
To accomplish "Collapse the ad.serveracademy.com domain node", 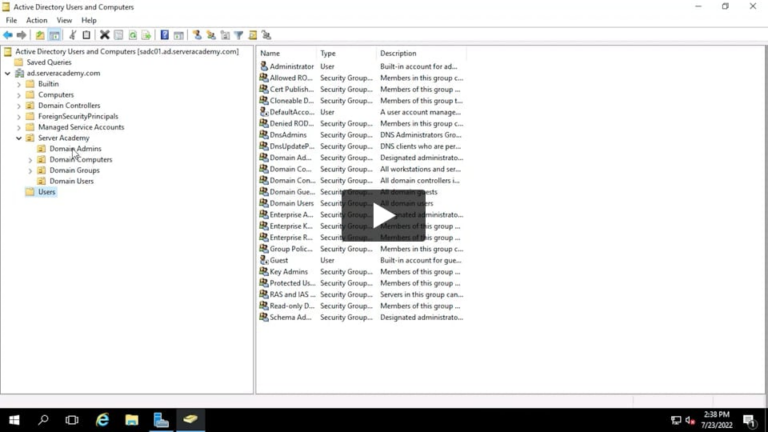I will point(8,73).
